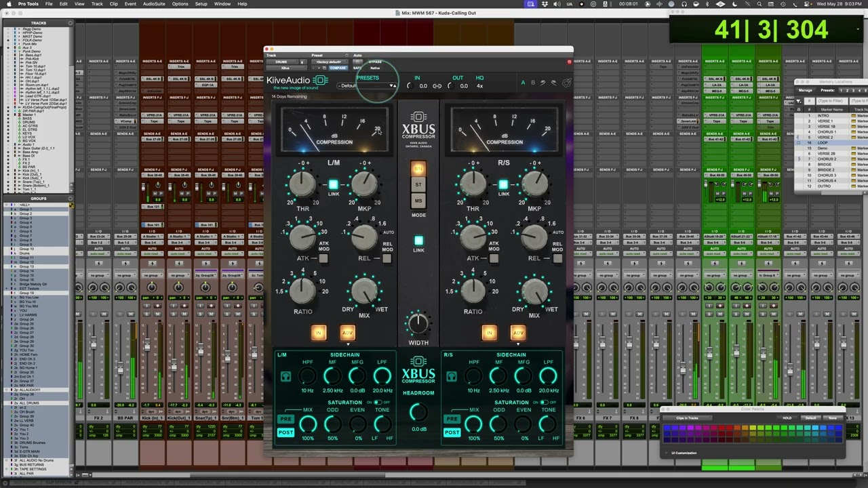Open the Edit menu
Image resolution: width=868 pixels, height=488 pixels.
(x=63, y=3)
